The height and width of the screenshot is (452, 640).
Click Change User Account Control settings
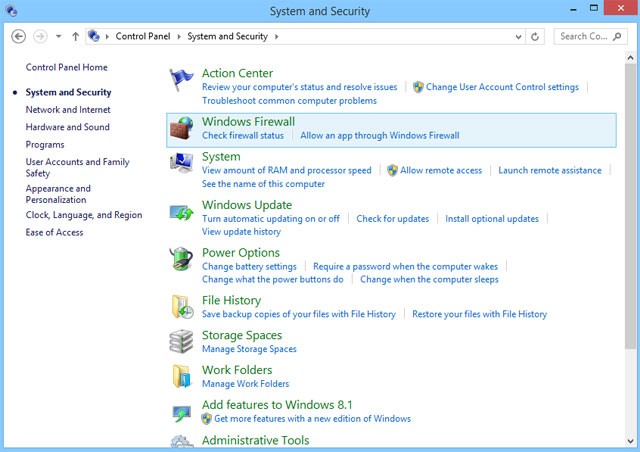502,87
